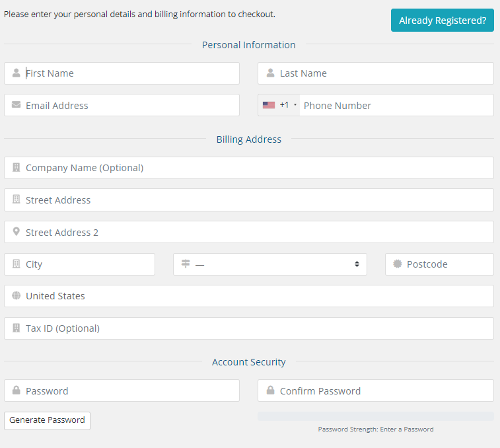Click the map pin icon in Street Address 2
The width and height of the screenshot is (500, 448).
[17, 232]
